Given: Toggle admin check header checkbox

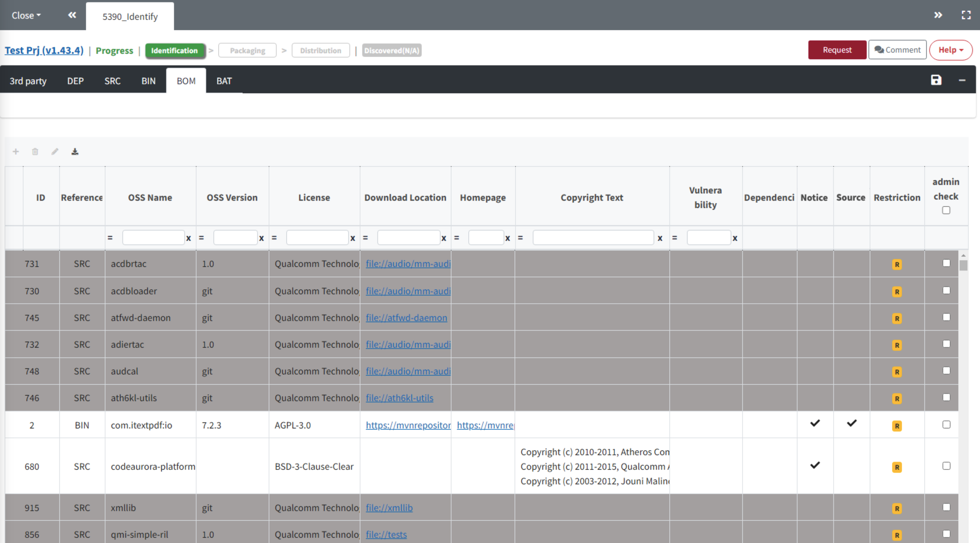Looking at the screenshot, I should (x=946, y=210).
